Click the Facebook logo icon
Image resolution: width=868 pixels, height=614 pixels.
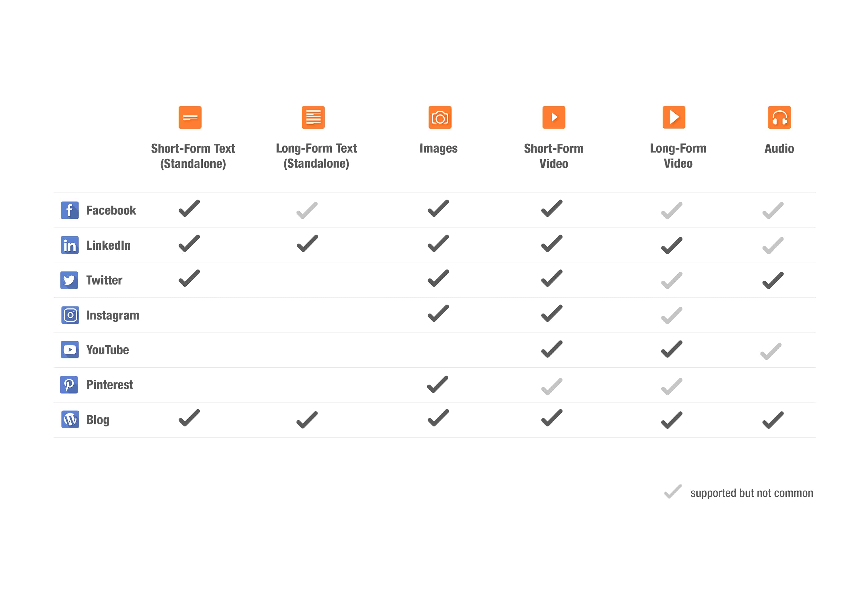click(70, 210)
